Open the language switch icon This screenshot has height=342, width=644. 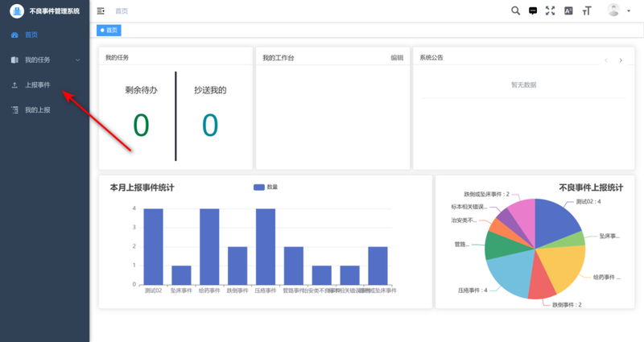pyautogui.click(x=568, y=11)
